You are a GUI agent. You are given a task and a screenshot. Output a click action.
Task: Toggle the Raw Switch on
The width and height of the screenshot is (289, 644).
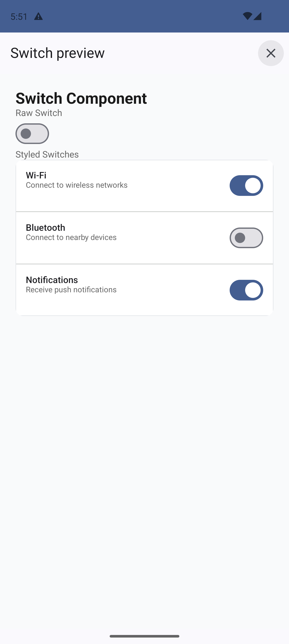click(32, 134)
